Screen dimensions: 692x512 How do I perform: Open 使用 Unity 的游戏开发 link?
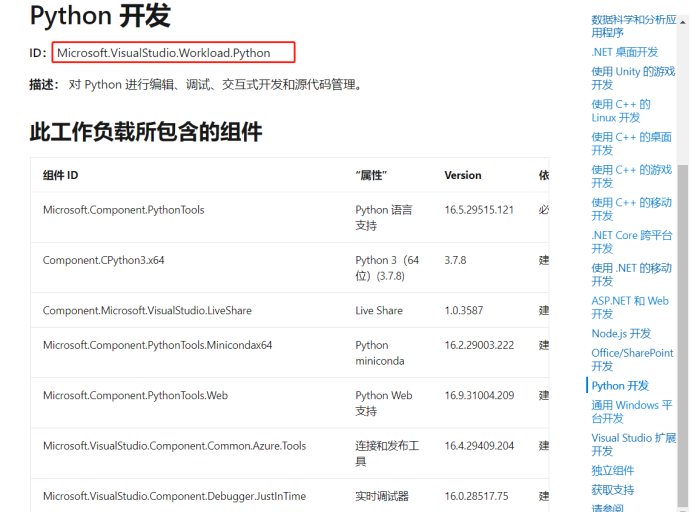click(633, 78)
